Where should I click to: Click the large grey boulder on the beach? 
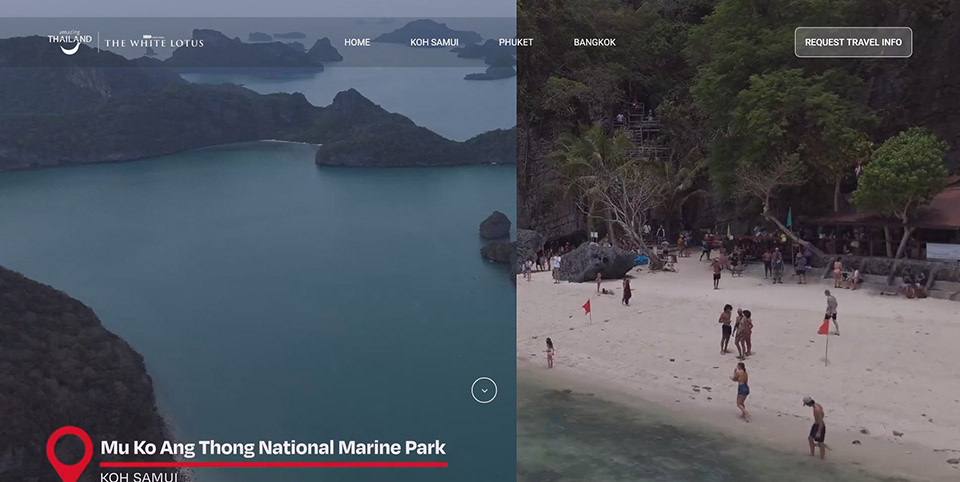590,262
